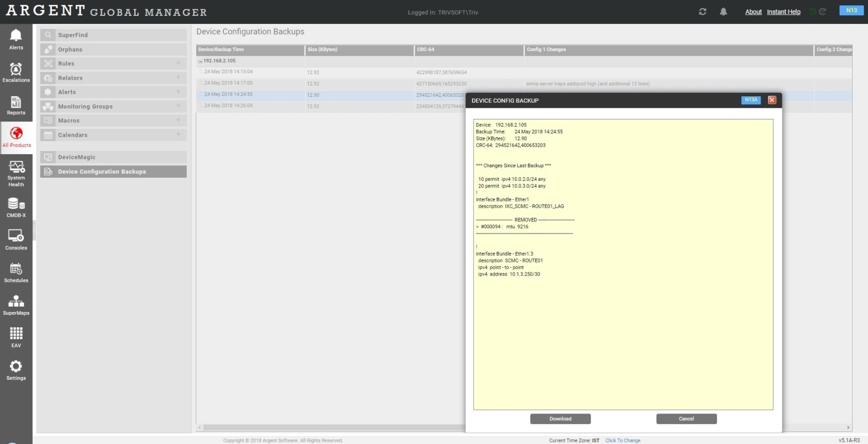Viewport: 868px width, 444px height.
Task: Open the DeviceMagic menu item
Action: click(x=77, y=157)
